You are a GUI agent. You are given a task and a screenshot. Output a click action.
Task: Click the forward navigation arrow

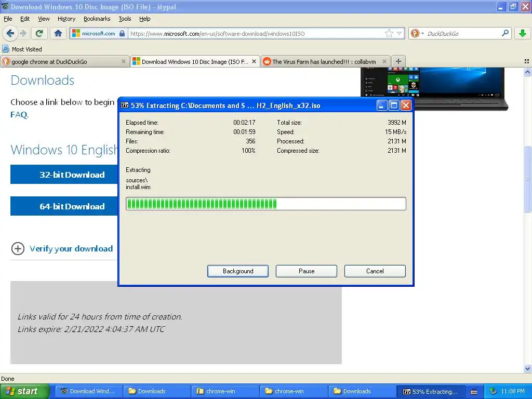coord(23,33)
